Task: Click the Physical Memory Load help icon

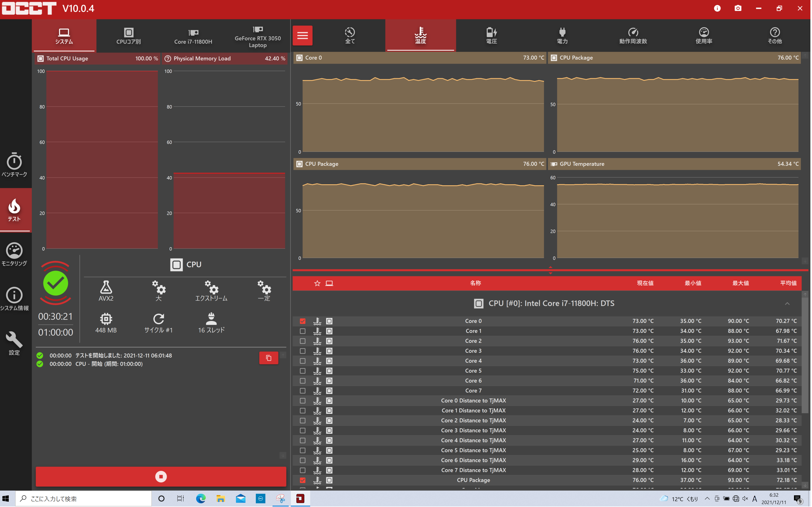Action: pyautogui.click(x=168, y=58)
